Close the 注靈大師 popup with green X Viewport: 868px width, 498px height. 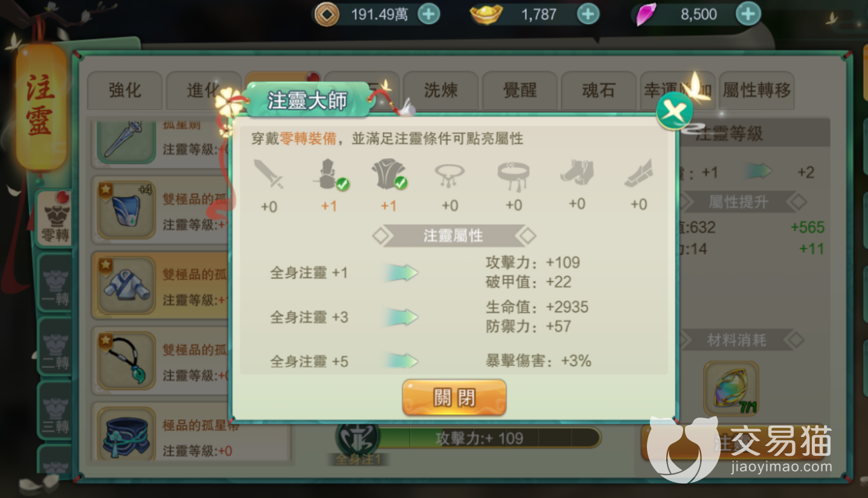[x=675, y=111]
